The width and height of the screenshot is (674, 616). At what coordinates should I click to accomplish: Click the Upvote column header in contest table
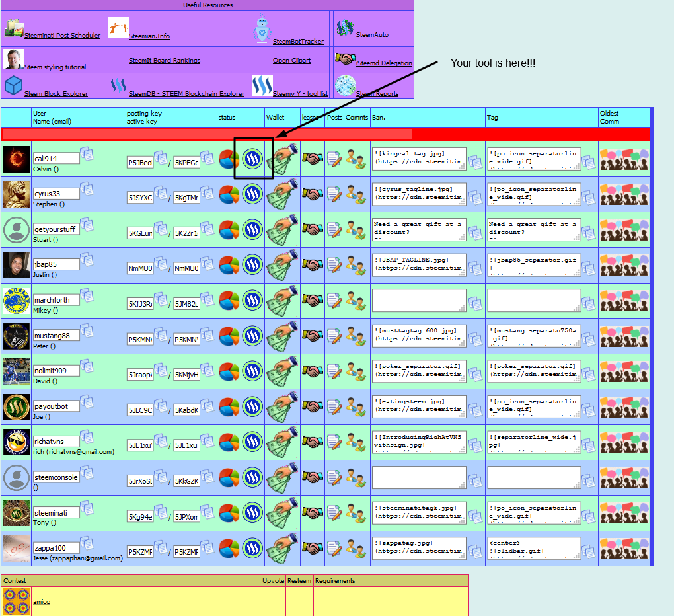pyautogui.click(x=274, y=581)
